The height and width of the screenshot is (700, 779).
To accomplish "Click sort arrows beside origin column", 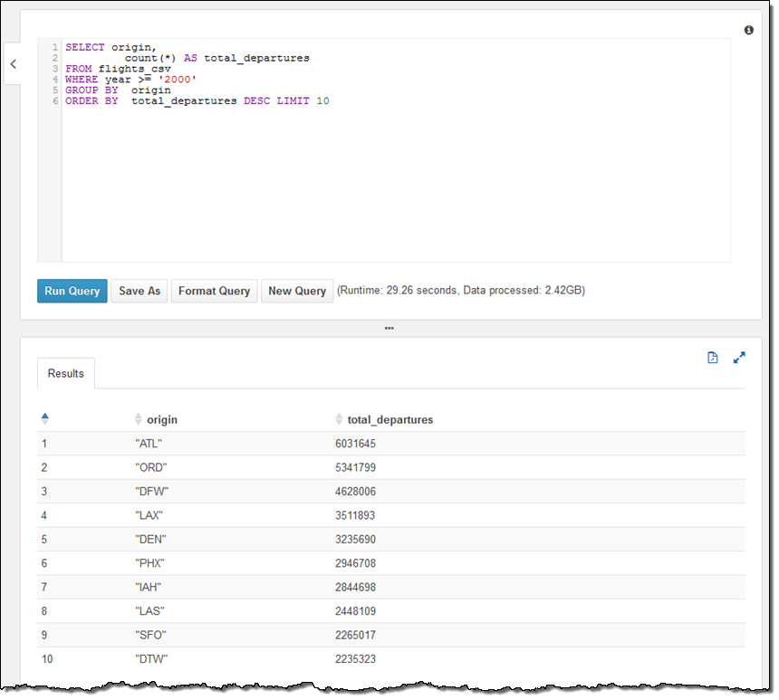I will [x=139, y=419].
